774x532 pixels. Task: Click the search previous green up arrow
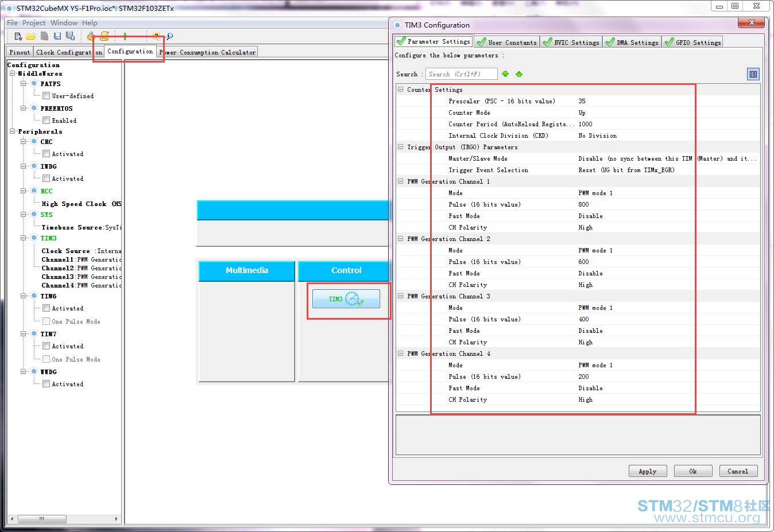[x=519, y=74]
